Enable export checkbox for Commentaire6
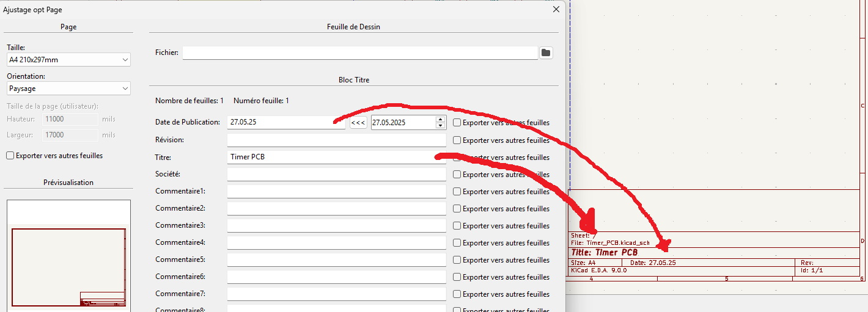868x312 pixels. [457, 277]
